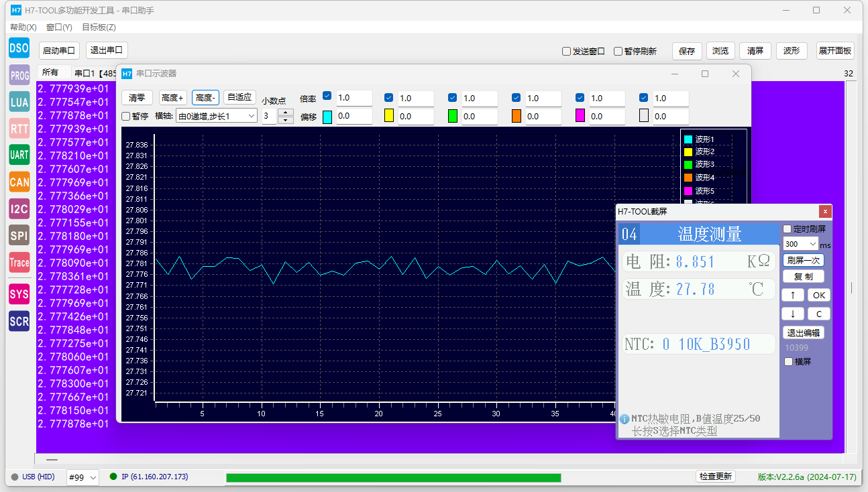This screenshot has height=492, width=868.
Task: Enable the 定时刷屏 checkbox
Action: 788,229
